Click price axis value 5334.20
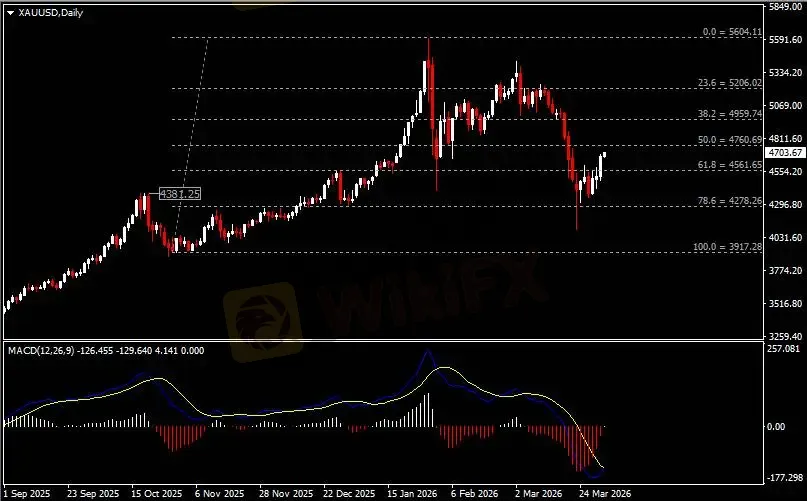Image resolution: width=807 pixels, height=501 pixels. (x=785, y=73)
